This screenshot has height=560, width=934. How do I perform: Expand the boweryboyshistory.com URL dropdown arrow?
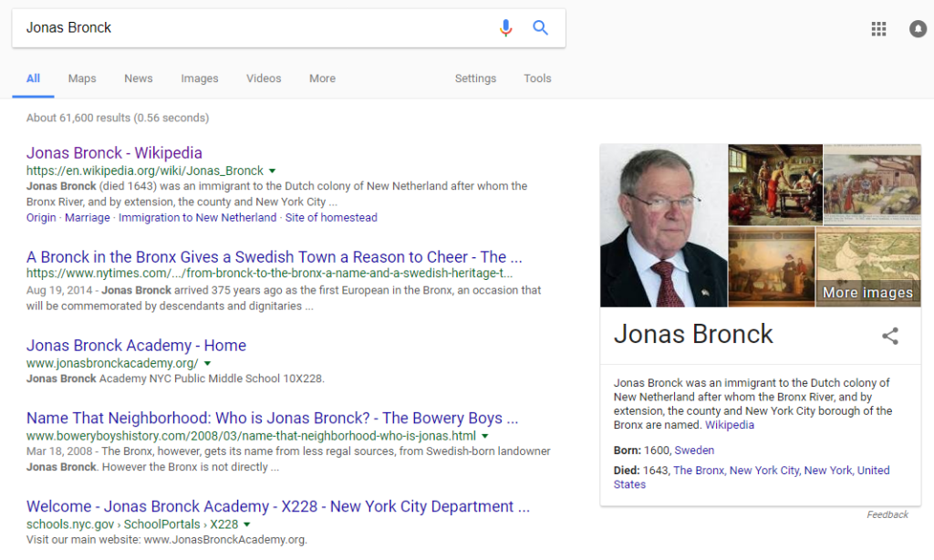[485, 437]
